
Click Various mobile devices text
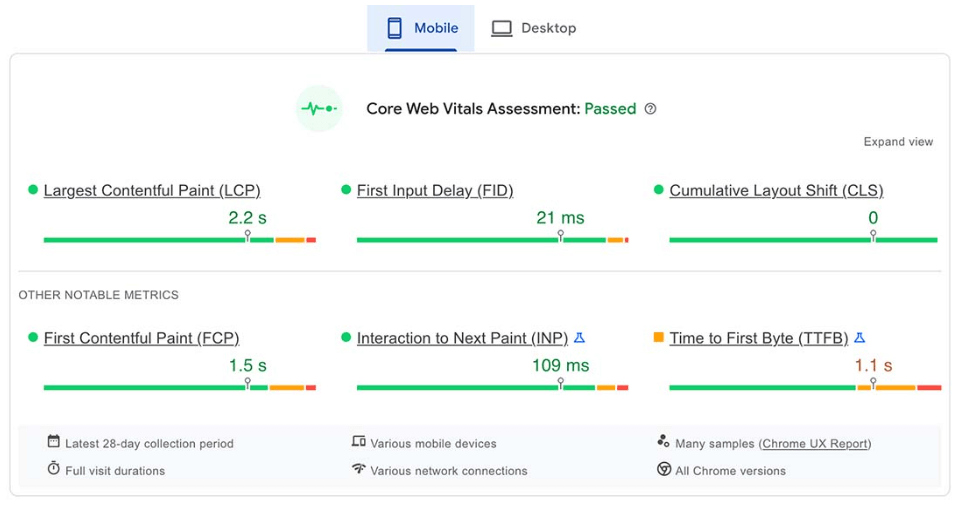pyautogui.click(x=433, y=444)
